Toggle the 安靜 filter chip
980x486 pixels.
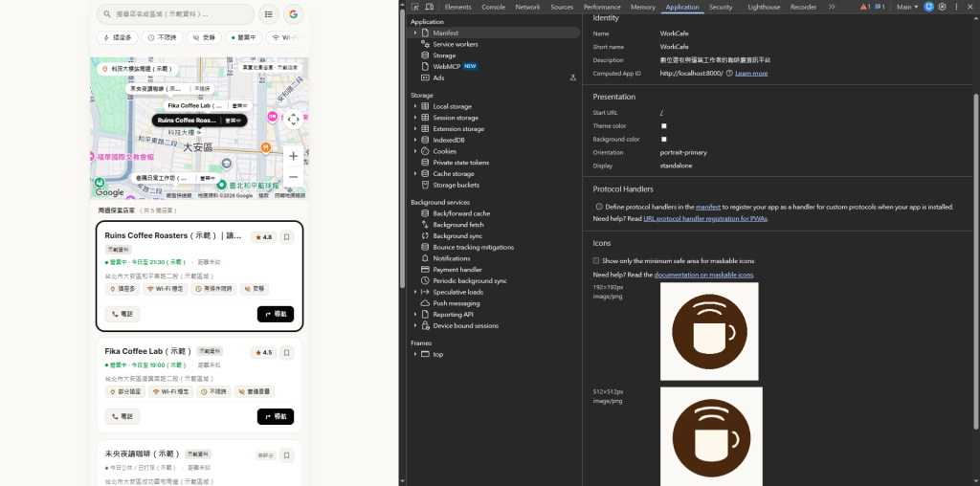(x=204, y=37)
